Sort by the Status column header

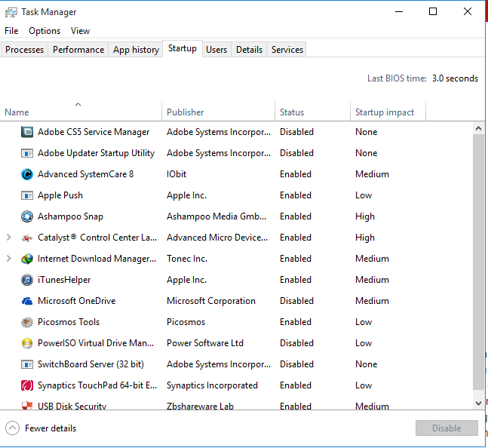click(x=312, y=111)
